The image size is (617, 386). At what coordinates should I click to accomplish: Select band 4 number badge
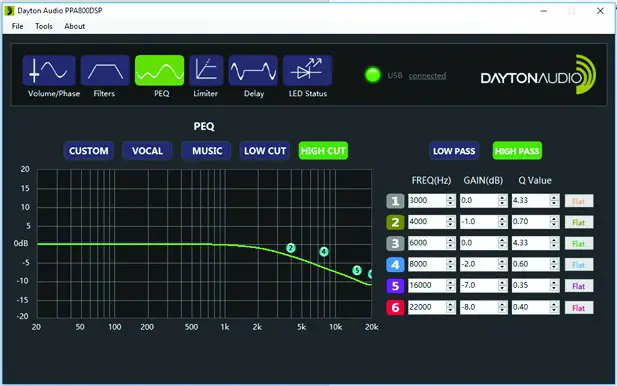tap(395, 265)
